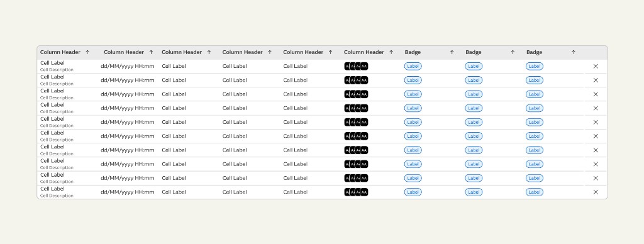This screenshot has width=644, height=244.
Task: Click the sort arrow of the second Column Header
Action: point(151,52)
